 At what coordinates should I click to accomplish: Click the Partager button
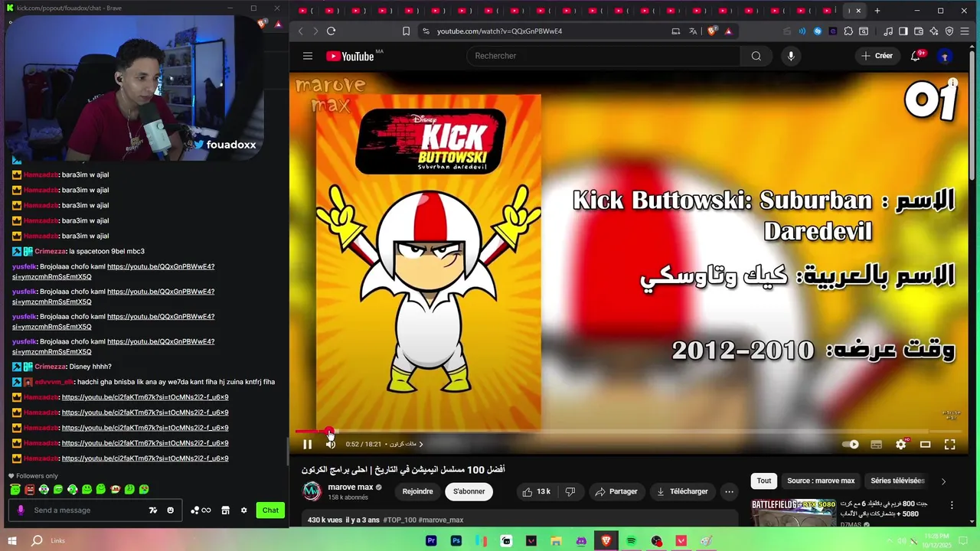[x=616, y=491]
